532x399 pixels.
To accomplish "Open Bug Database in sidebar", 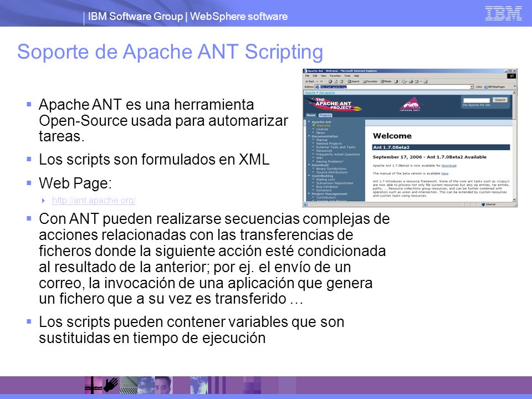I will click(x=327, y=187).
